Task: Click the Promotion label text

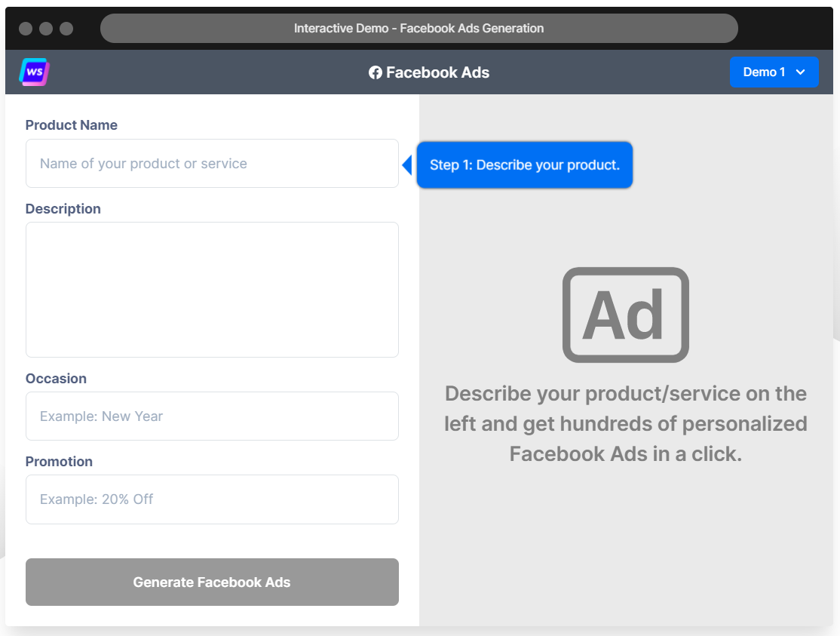Action: tap(59, 462)
